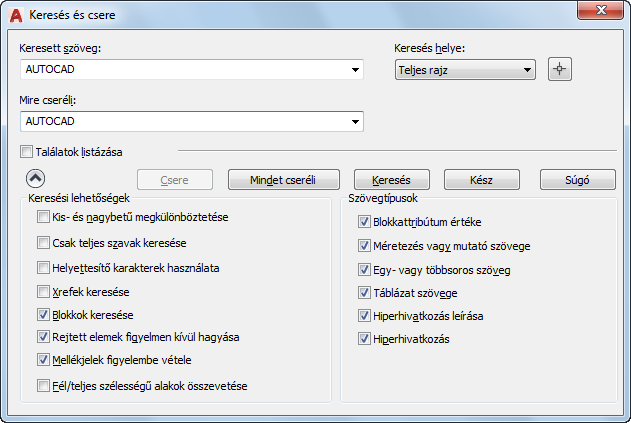Click the Csere button

175,180
